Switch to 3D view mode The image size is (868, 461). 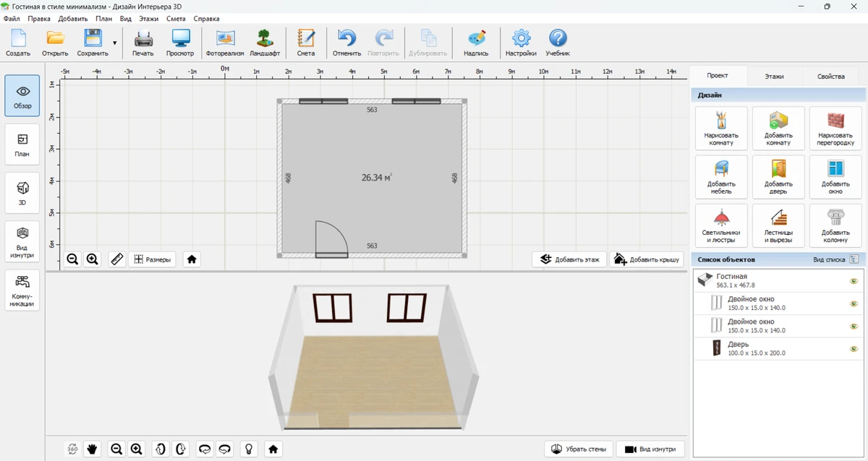(22, 193)
